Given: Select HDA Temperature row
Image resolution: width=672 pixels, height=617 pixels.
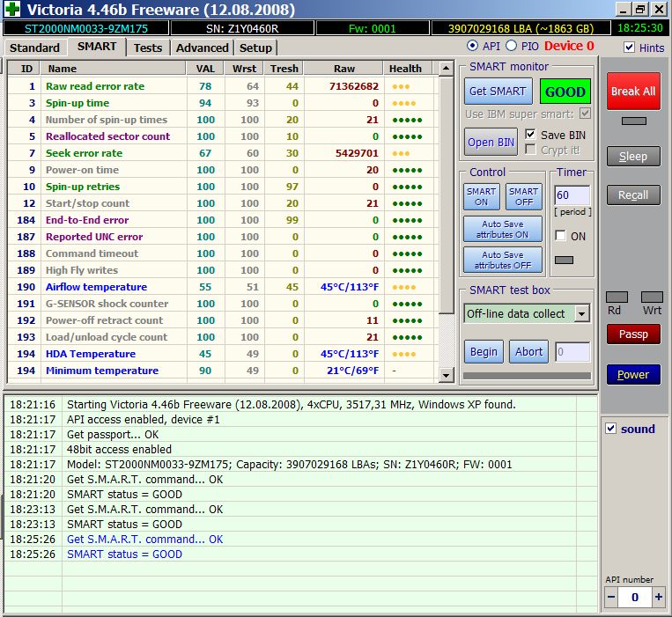Looking at the screenshot, I should click(x=222, y=354).
